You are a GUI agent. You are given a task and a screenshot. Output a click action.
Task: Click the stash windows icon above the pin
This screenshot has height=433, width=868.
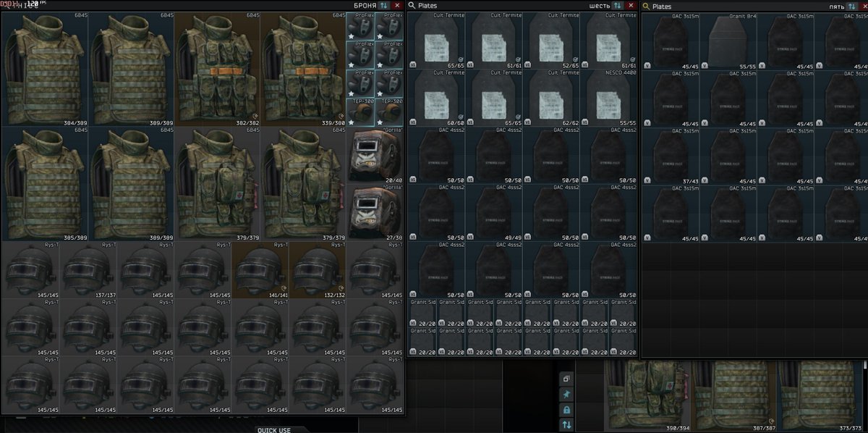[566, 378]
